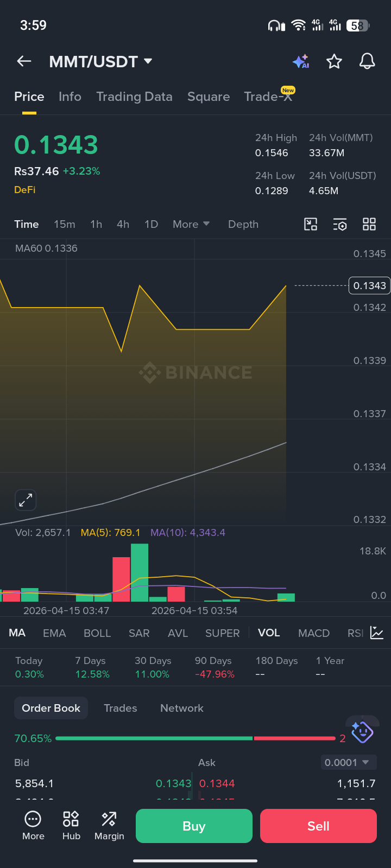Viewport: 391px width, 868px height.
Task: Open chart settings icon
Action: pos(340,224)
